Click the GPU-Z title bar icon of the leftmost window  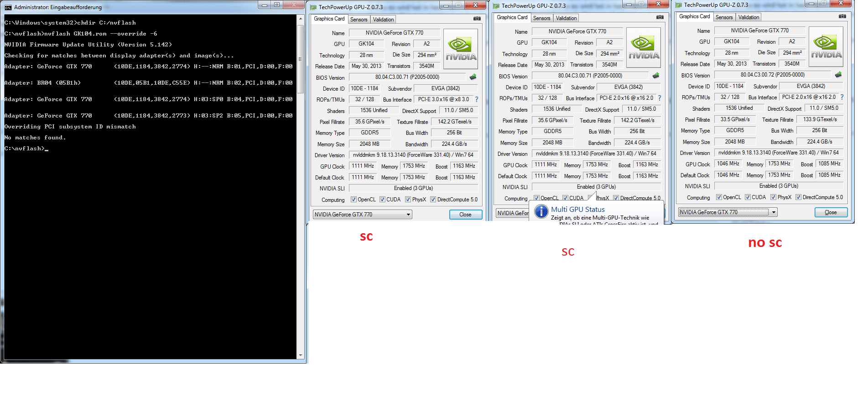click(313, 7)
